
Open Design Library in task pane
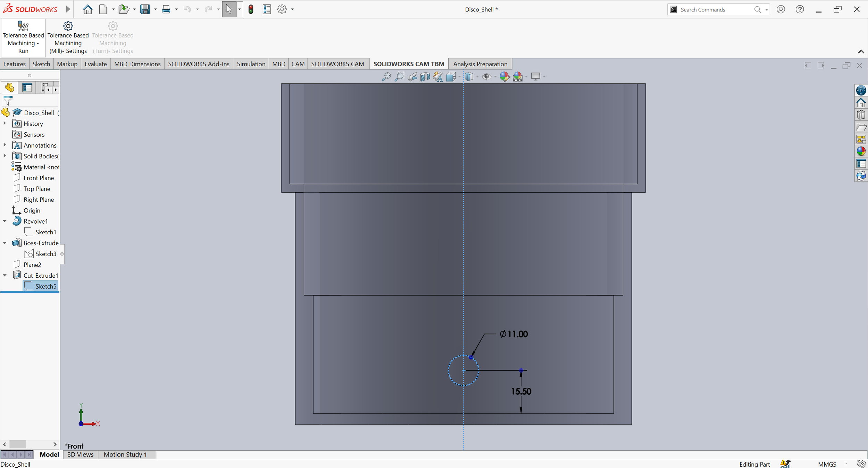click(x=861, y=115)
